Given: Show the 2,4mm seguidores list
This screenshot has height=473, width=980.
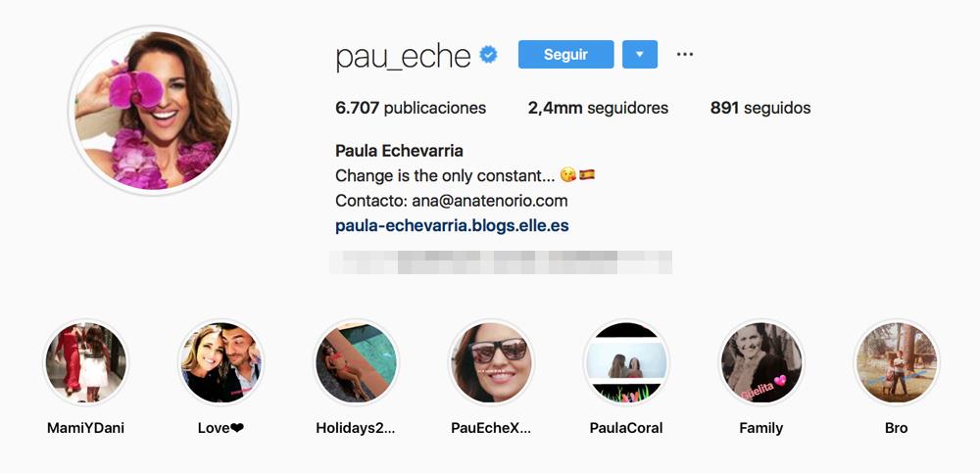Looking at the screenshot, I should (x=598, y=108).
